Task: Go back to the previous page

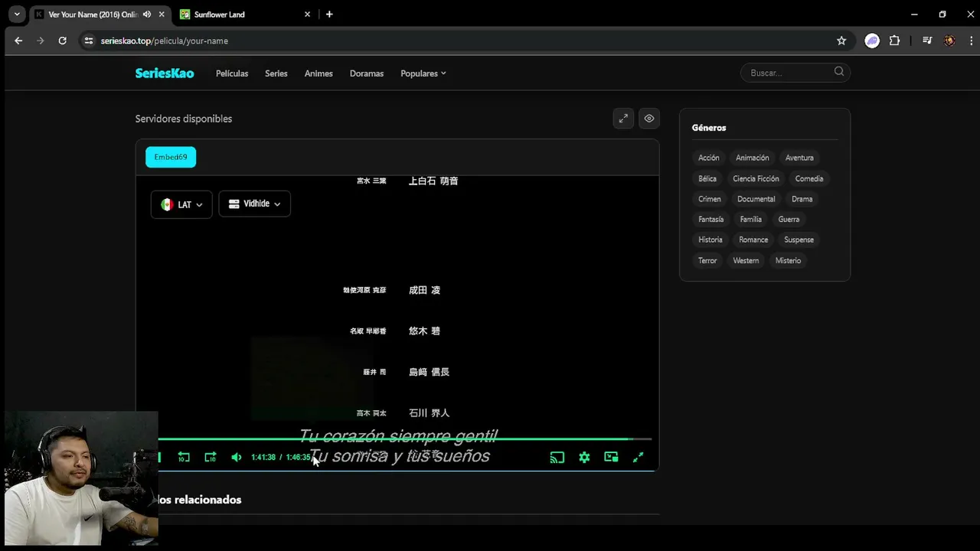Action: [18, 41]
